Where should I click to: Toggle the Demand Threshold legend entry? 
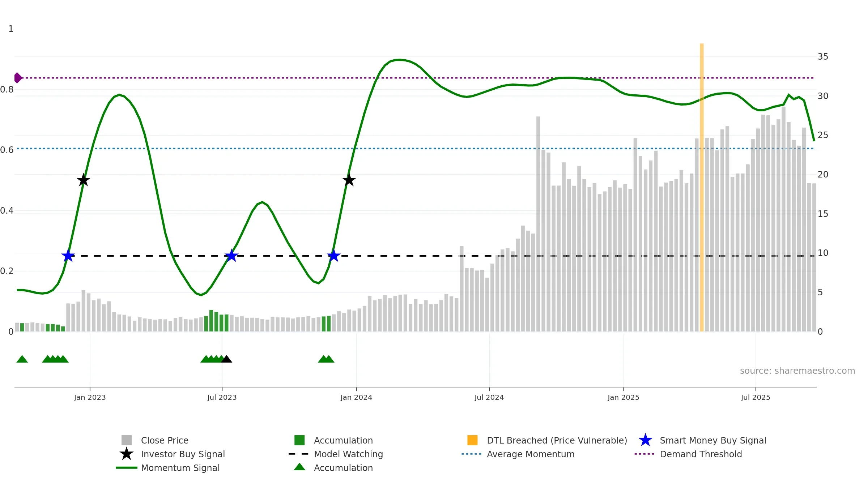click(x=701, y=454)
